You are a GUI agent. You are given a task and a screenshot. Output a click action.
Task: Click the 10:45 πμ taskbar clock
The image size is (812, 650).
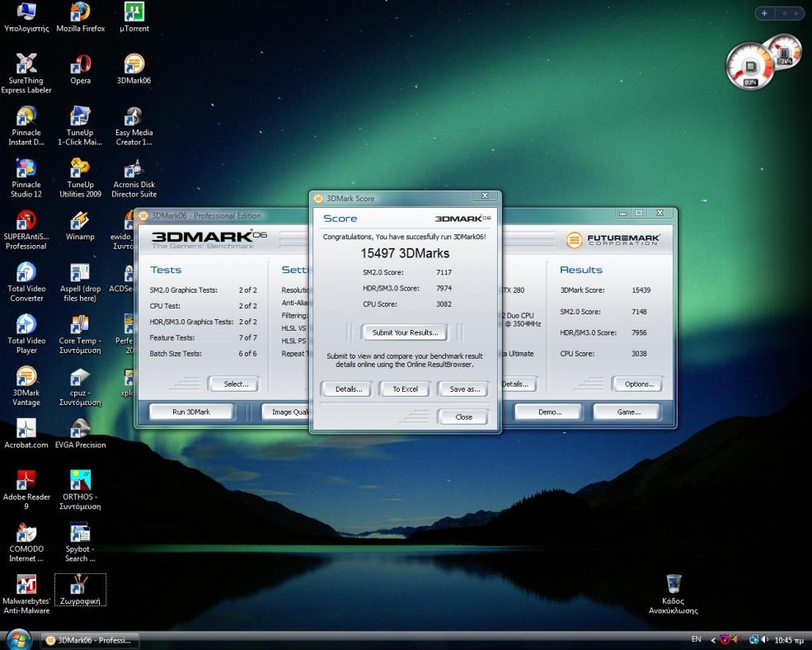[x=789, y=641]
